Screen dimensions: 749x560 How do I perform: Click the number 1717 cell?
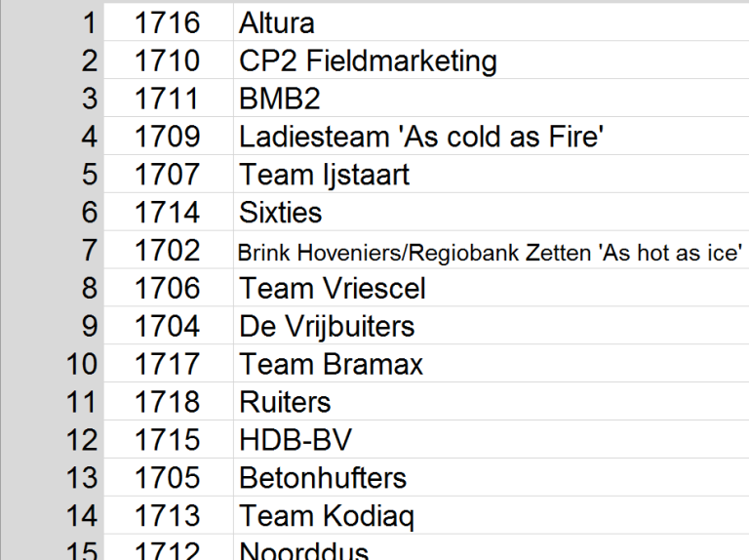coord(167,365)
